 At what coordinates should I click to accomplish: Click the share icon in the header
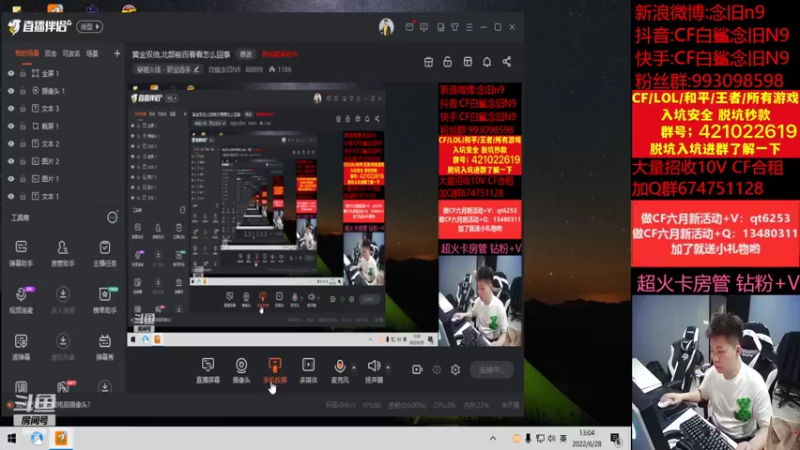coord(507,62)
